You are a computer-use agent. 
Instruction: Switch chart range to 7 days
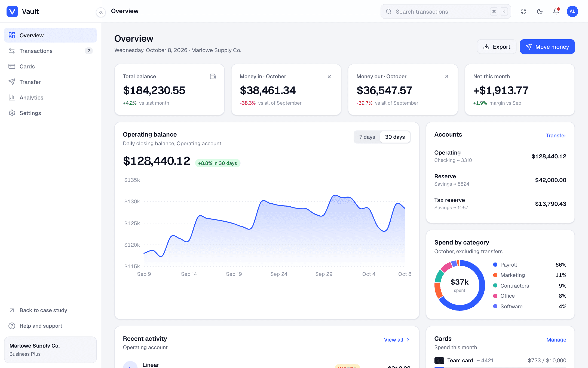coord(367,137)
